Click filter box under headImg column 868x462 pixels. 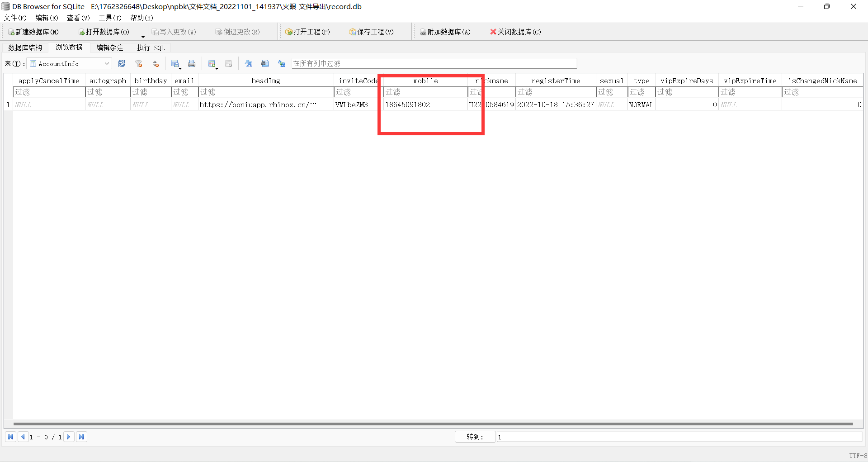click(x=266, y=92)
